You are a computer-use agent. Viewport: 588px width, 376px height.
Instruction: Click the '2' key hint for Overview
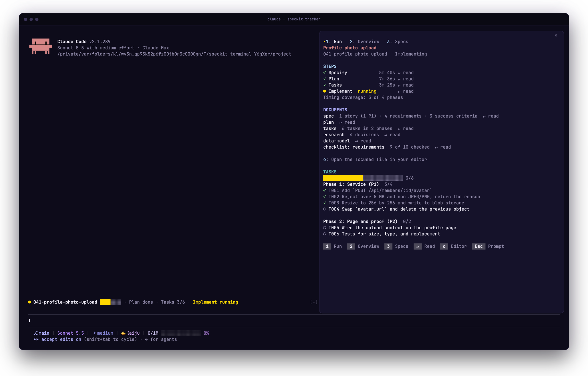(351, 246)
